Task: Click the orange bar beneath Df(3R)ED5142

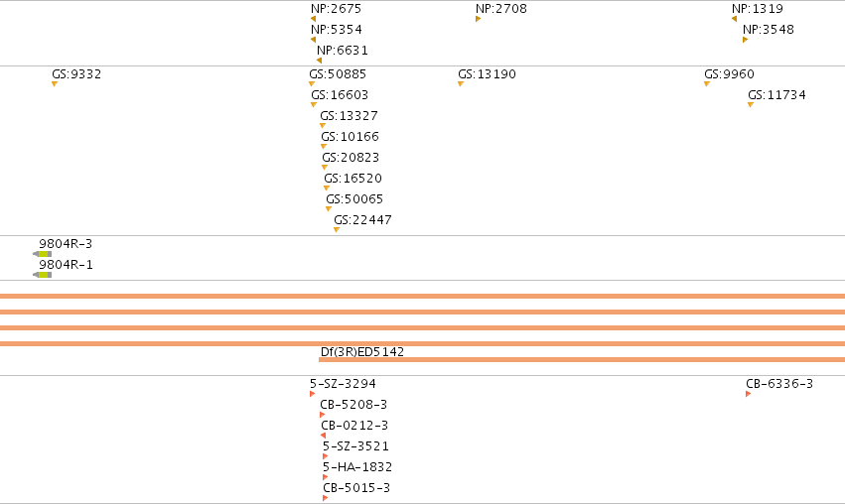Action: point(582,360)
